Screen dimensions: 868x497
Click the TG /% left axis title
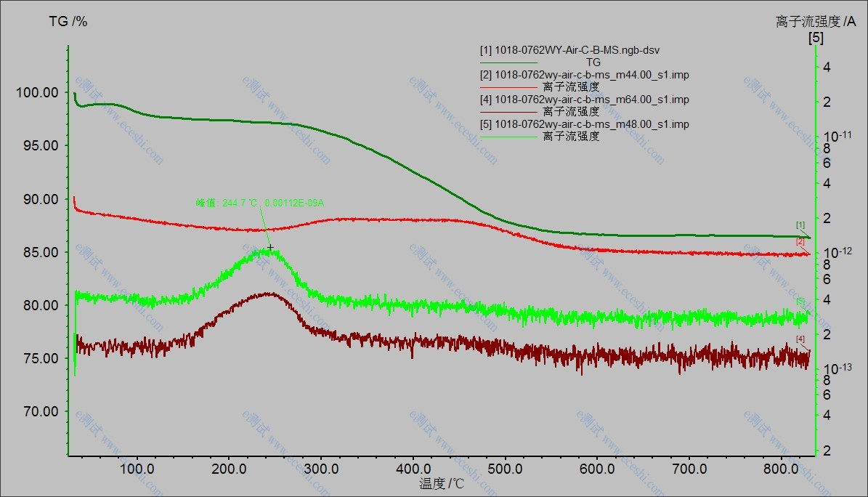68,22
